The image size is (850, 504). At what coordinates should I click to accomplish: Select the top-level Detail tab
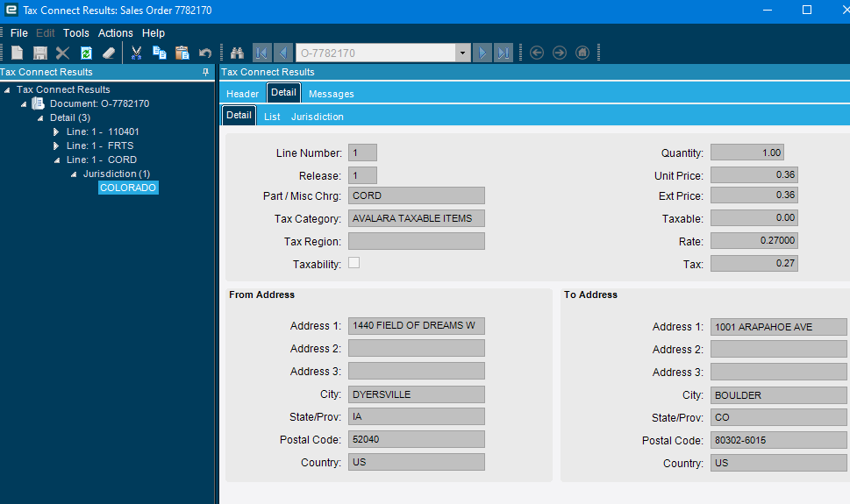(x=283, y=93)
